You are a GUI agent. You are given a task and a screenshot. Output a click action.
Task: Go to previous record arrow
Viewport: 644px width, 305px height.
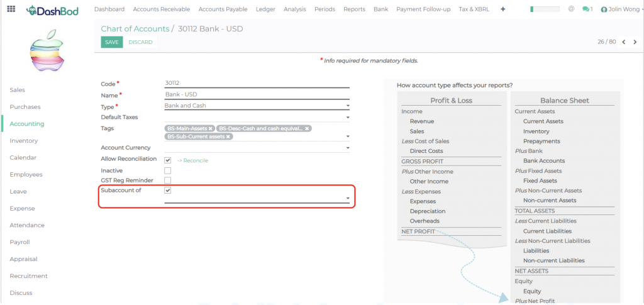click(x=624, y=42)
